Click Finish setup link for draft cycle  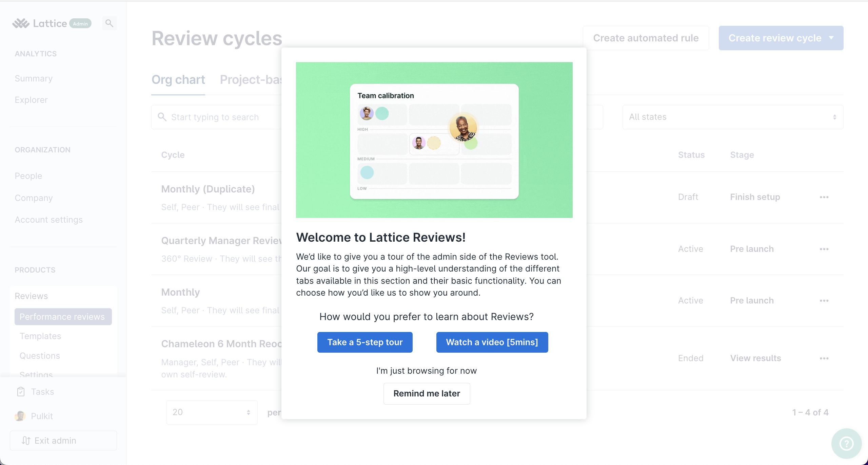coord(755,197)
